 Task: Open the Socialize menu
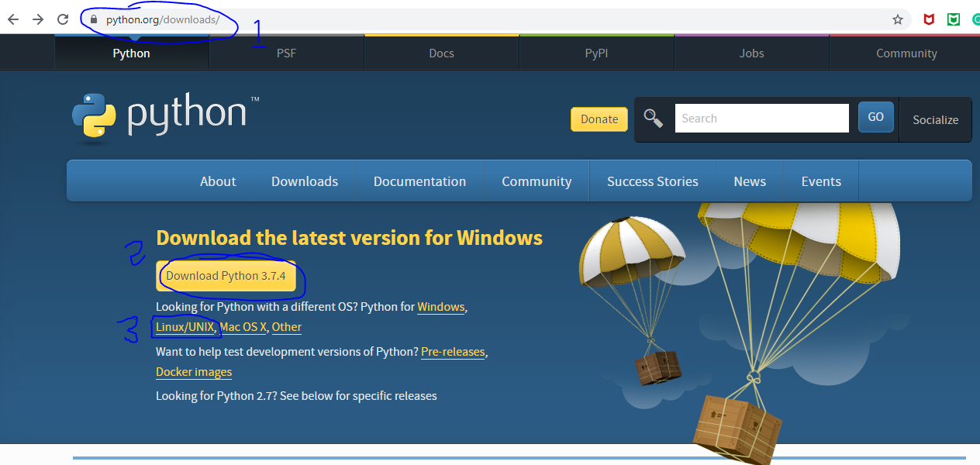(x=935, y=119)
